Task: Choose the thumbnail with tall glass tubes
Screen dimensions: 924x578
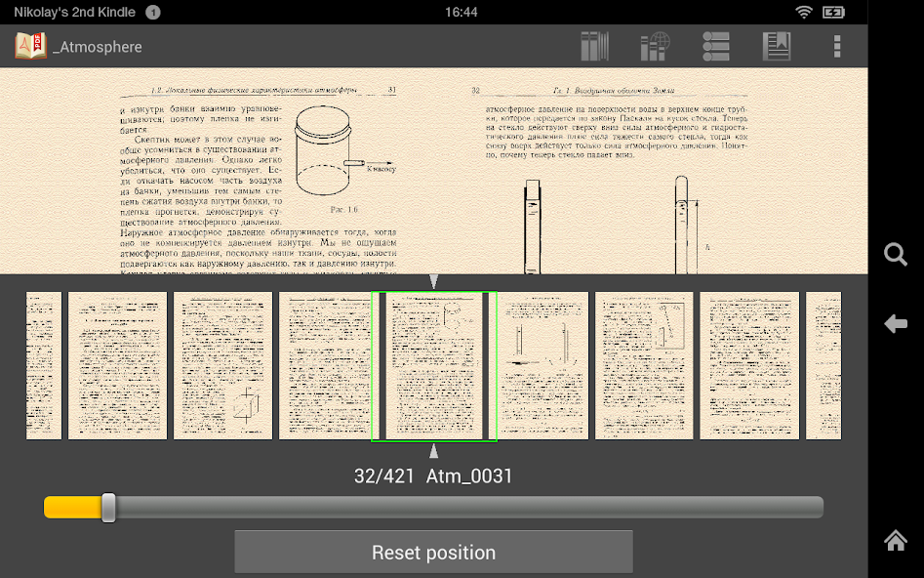Action: coord(539,366)
